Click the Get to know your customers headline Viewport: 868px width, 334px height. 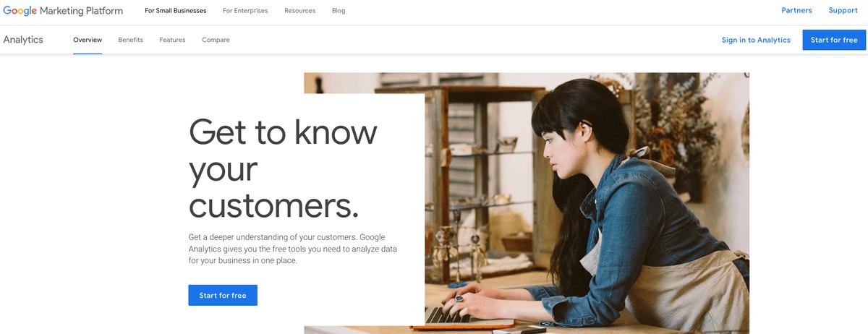283,168
